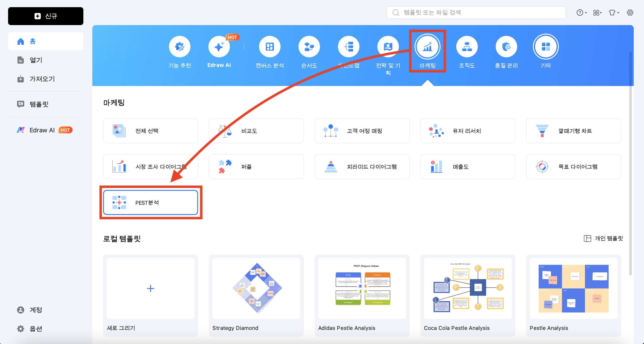Image resolution: width=644 pixels, height=344 pixels.
Task: Click the template search field
Action: click(x=476, y=13)
